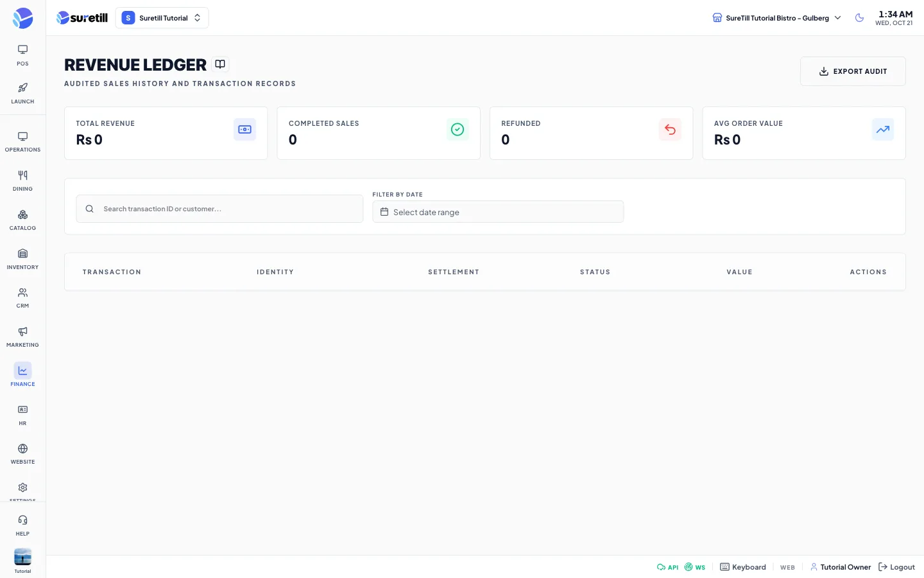Click the WS connection status indicator
924x578 pixels.
[x=695, y=567]
